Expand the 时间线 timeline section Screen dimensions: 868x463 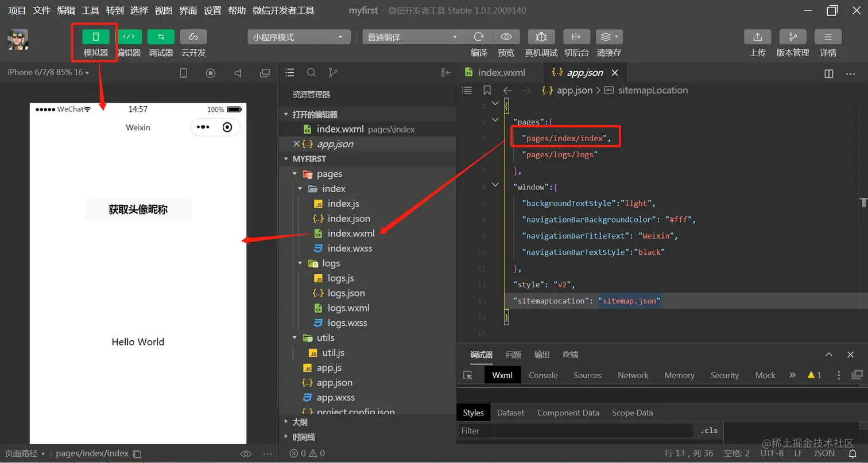point(367,437)
